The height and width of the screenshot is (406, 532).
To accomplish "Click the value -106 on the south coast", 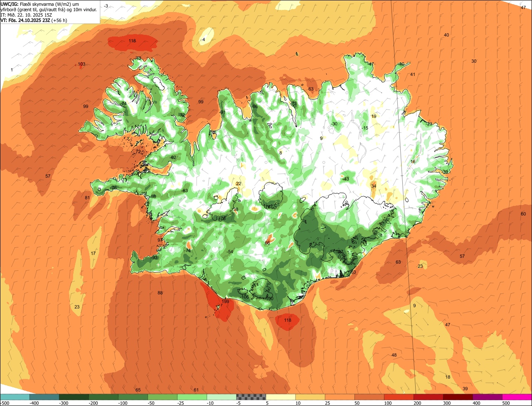I will [245, 297].
